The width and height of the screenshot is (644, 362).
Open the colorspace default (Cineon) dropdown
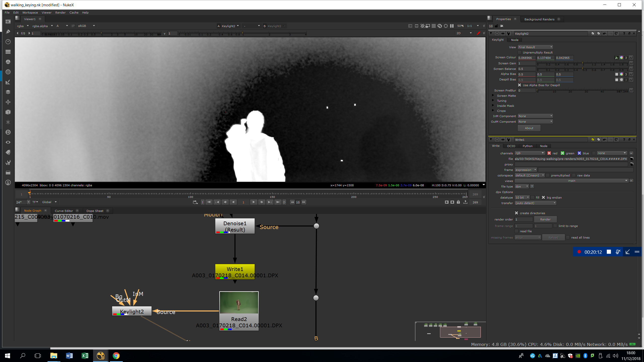(529, 175)
